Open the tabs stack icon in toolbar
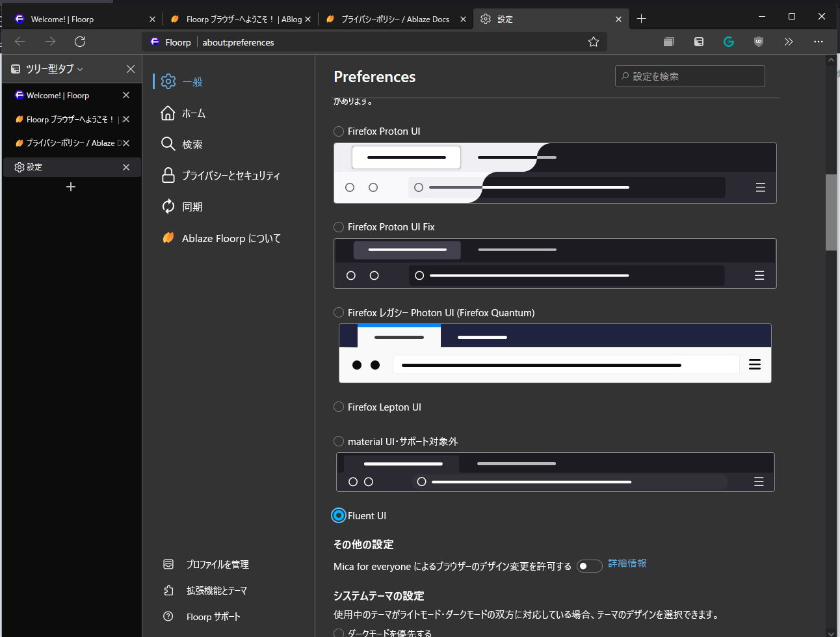Viewport: 840px width, 637px height. tap(669, 42)
